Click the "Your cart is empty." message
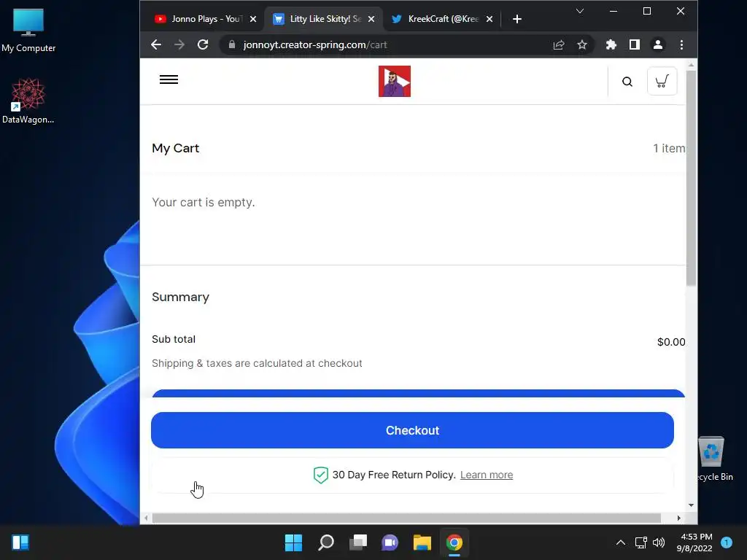This screenshot has width=747, height=560. [204, 203]
